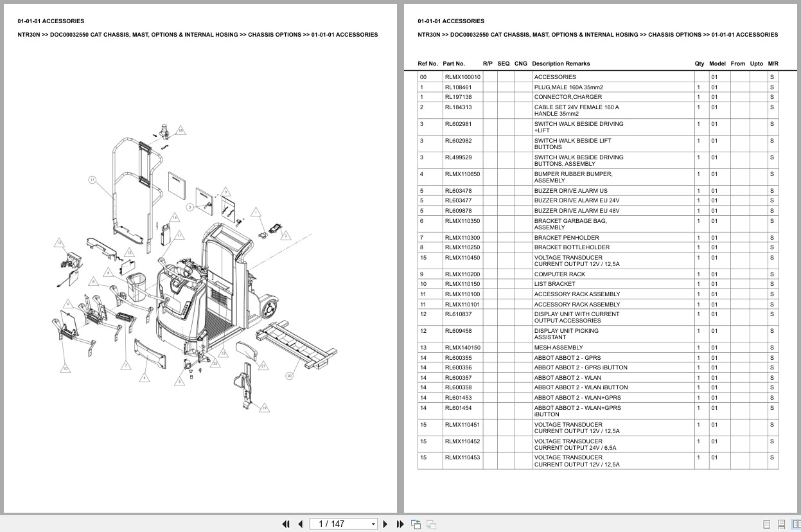Click the Qty column header
Viewport: 801px width, 532px height.
698,64
